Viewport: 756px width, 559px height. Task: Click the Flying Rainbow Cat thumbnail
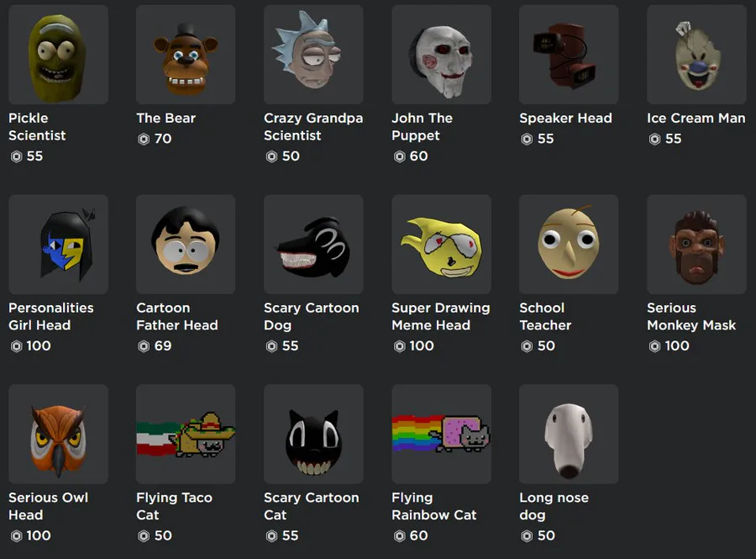(441, 434)
